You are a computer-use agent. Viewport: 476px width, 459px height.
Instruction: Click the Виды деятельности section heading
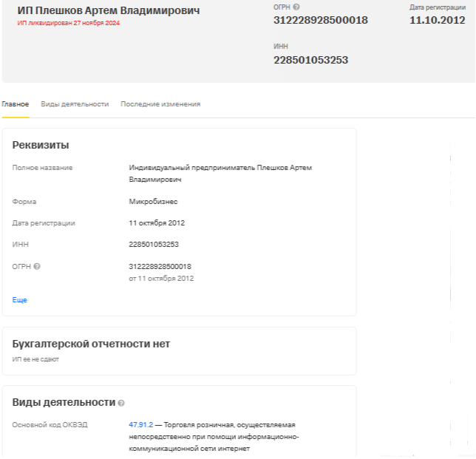coord(64,402)
